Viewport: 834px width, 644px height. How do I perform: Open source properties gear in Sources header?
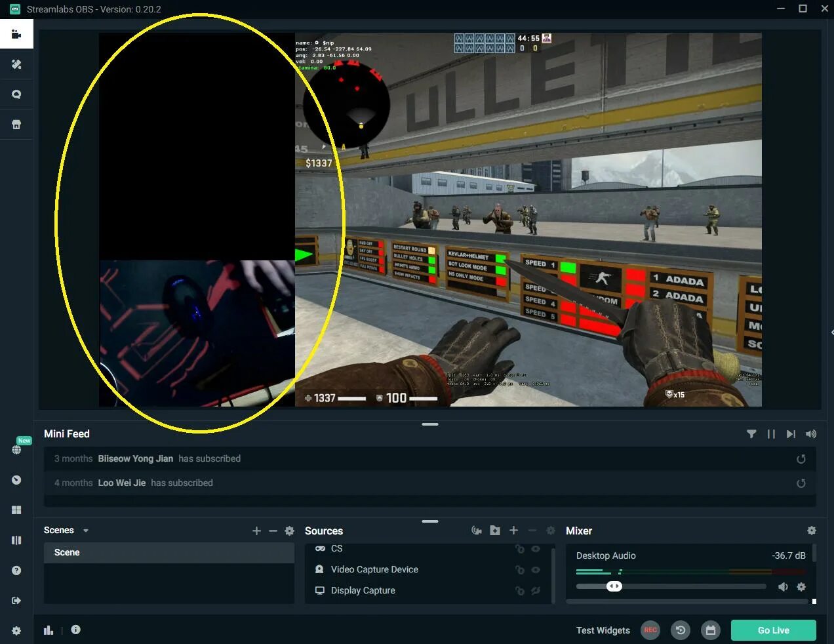pos(551,531)
